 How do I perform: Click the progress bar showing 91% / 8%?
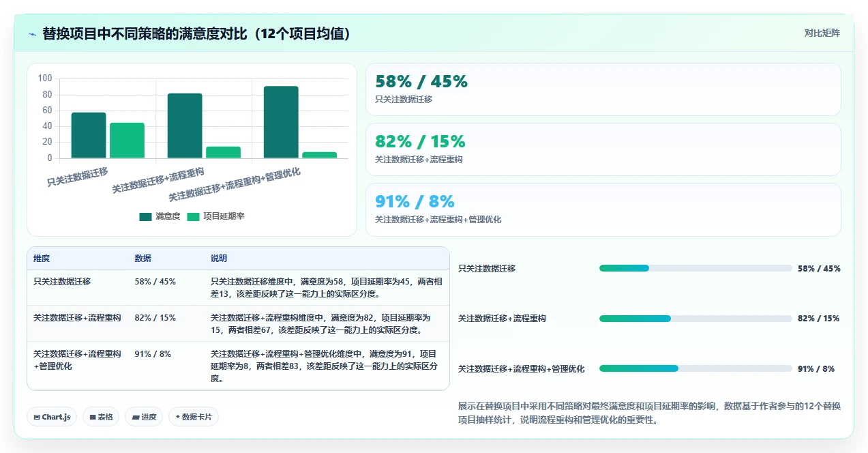point(695,368)
